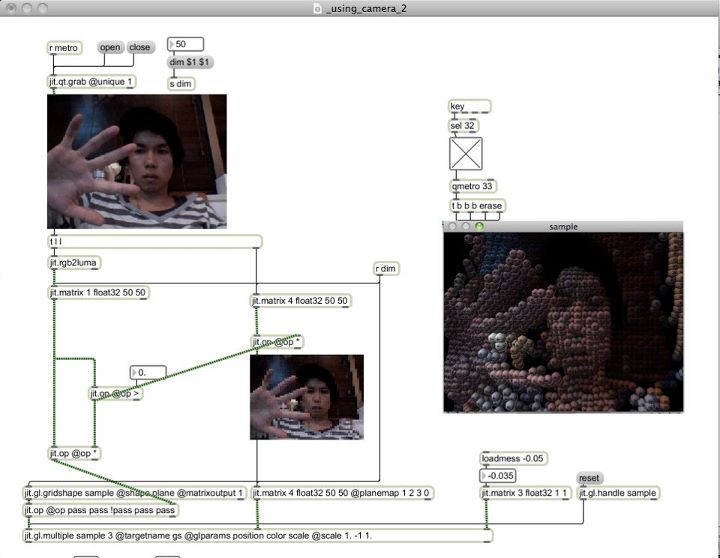720x558 pixels.
Task: Select the 'loadmess -0.05' object
Action: pos(512,459)
